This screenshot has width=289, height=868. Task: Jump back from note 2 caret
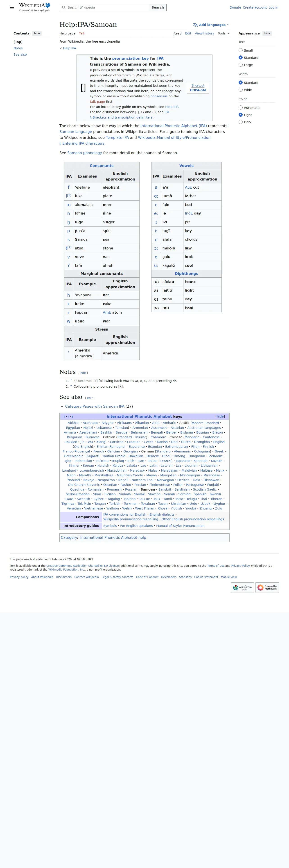[71, 386]
